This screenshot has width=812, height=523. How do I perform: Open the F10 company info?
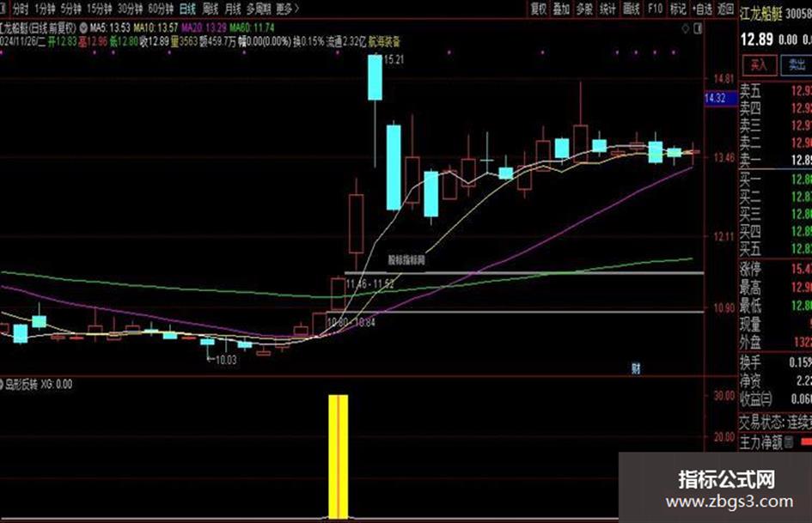tap(655, 9)
